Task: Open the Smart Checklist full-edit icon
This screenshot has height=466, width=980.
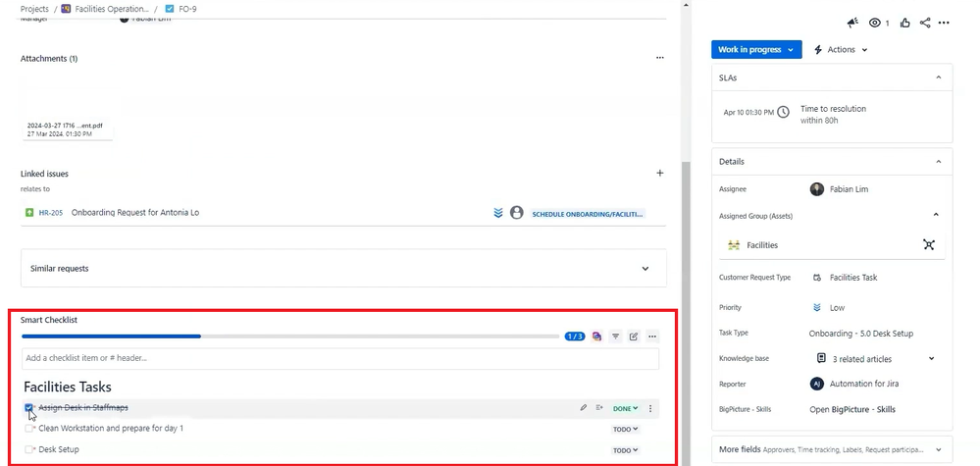Action: pos(634,337)
